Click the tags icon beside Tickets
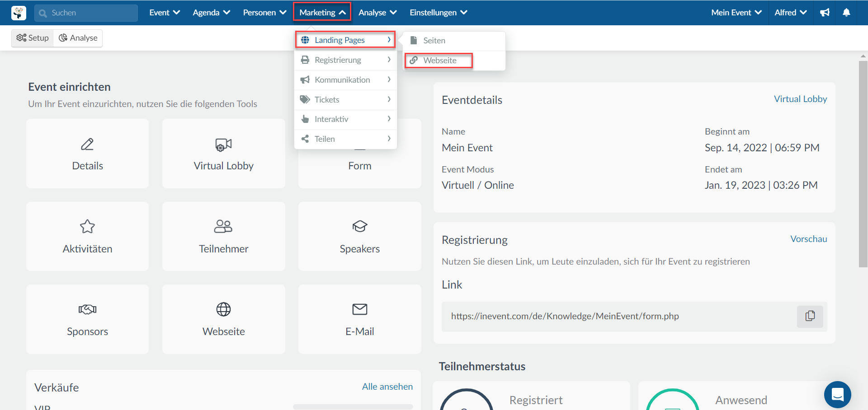This screenshot has width=868, height=410. [305, 99]
